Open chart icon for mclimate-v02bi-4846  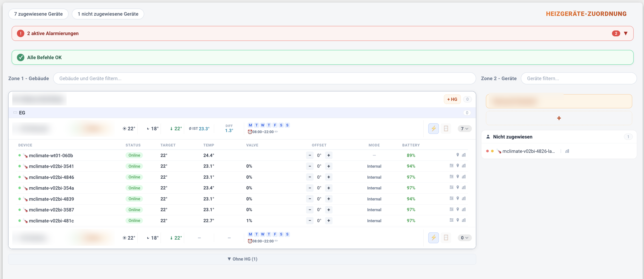(x=464, y=177)
